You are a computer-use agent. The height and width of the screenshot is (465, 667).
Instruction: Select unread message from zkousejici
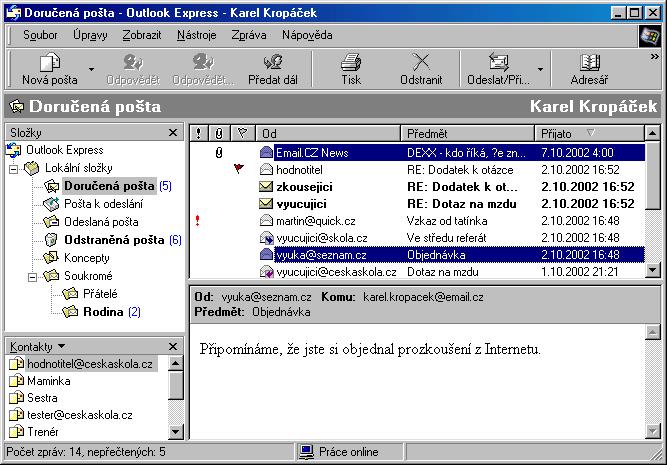417,186
